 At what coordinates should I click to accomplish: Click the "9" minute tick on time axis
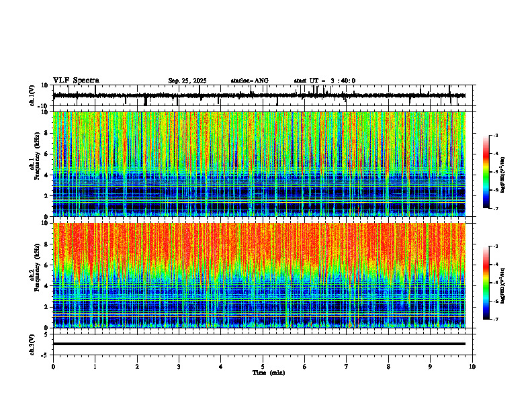click(430, 367)
